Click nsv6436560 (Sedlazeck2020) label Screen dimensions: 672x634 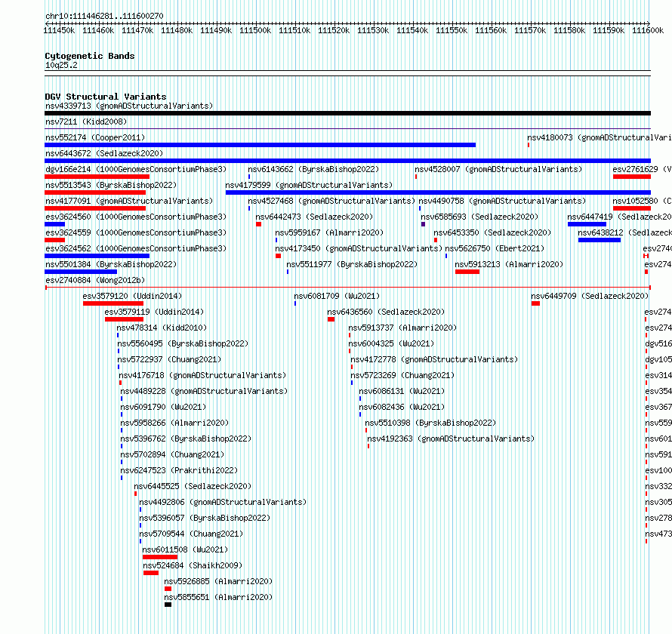pos(386,312)
